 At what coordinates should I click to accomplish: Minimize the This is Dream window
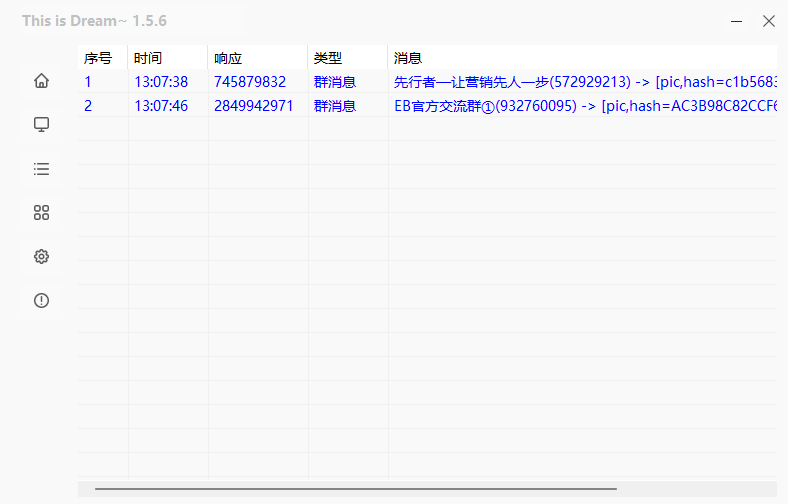click(736, 21)
